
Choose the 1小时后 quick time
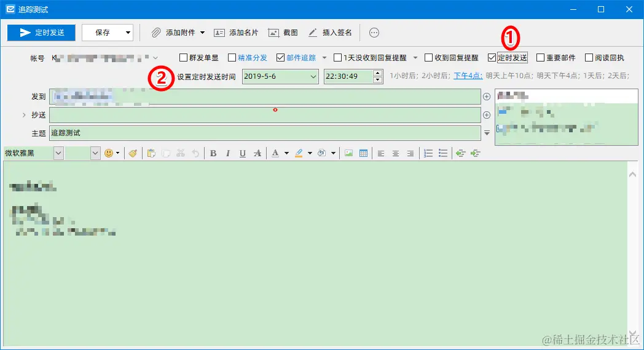coord(402,76)
